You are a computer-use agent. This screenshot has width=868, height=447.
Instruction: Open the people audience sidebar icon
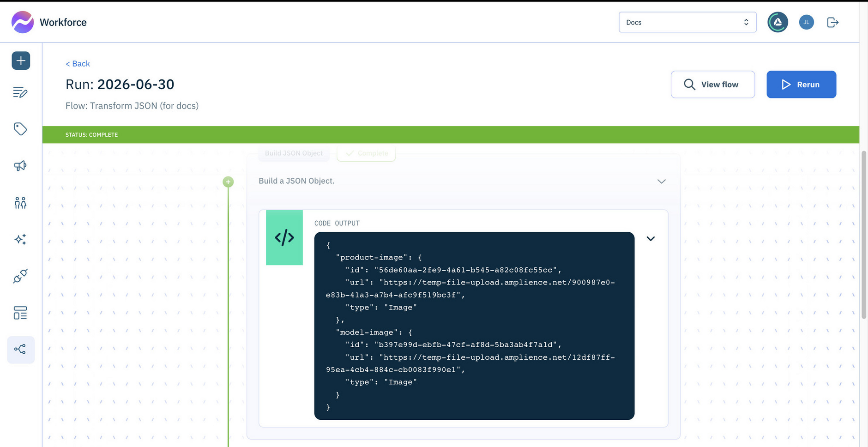pyautogui.click(x=20, y=203)
